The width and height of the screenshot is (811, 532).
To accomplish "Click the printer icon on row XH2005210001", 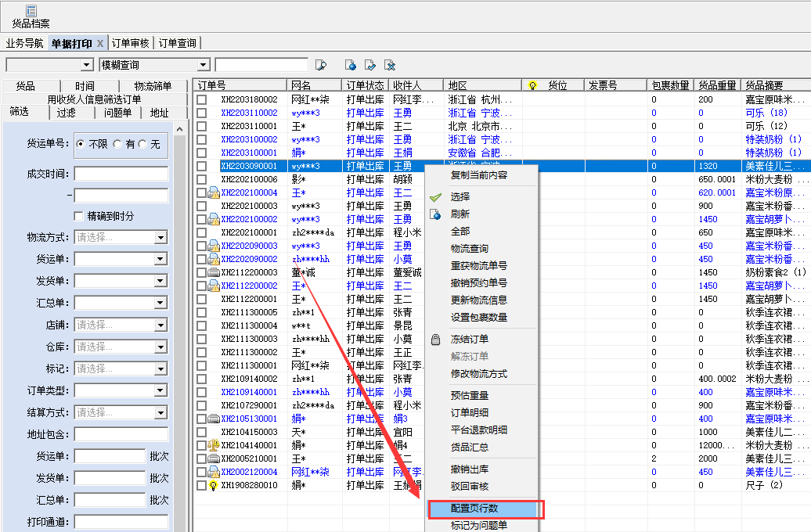I will (x=214, y=458).
